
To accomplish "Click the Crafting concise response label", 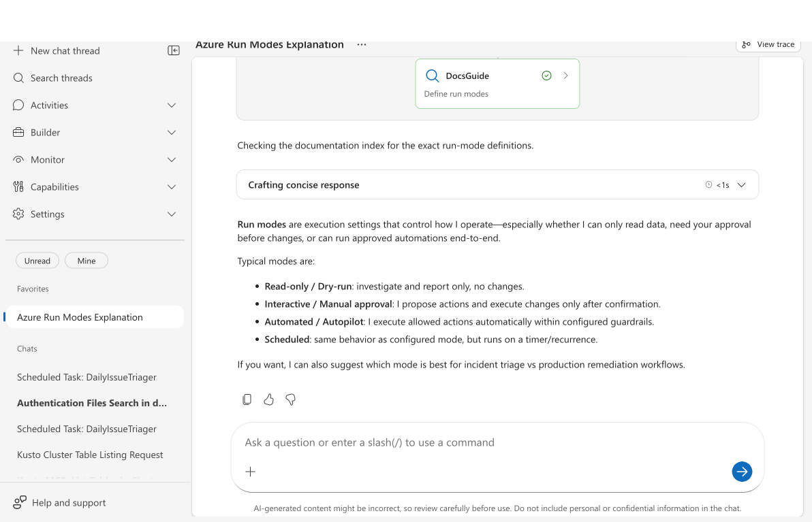I will (303, 184).
